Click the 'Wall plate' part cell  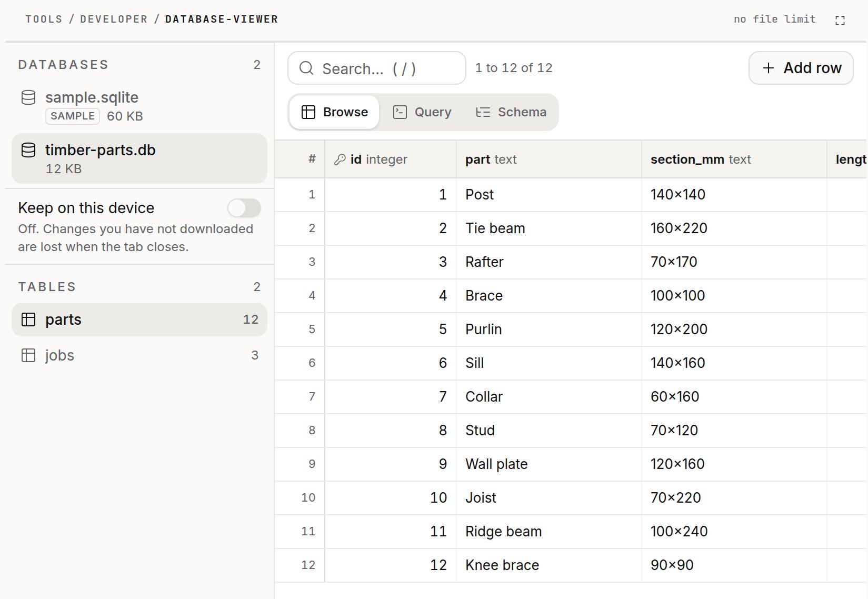click(549, 464)
